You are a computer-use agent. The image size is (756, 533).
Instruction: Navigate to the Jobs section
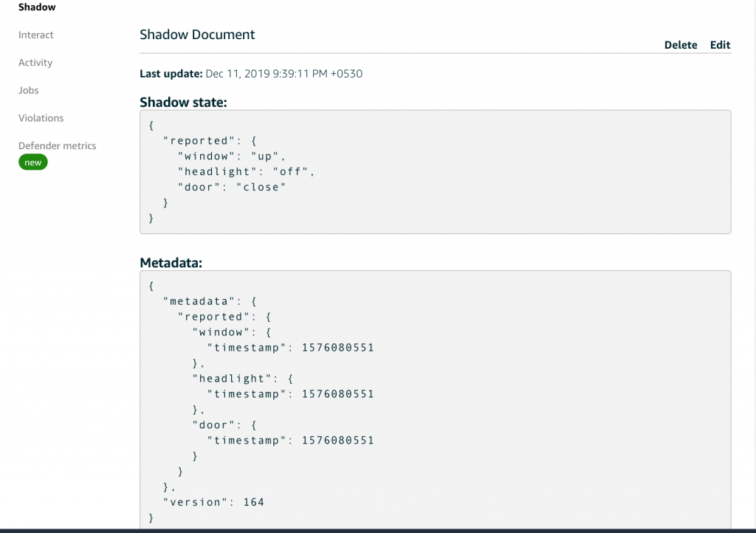28,90
